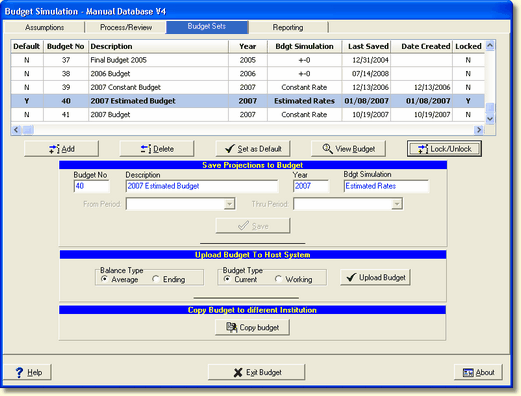Click the Locked column header
This screenshot has height=396, width=521.
(468, 46)
